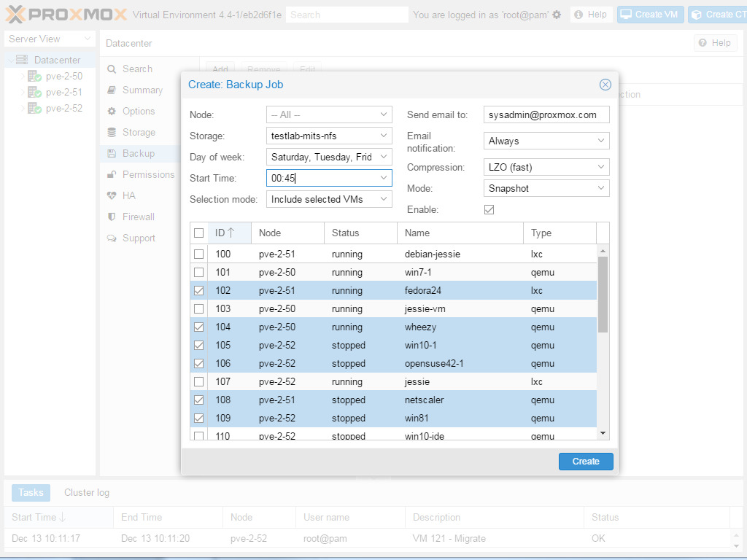Sort by the Type column header

point(560,233)
